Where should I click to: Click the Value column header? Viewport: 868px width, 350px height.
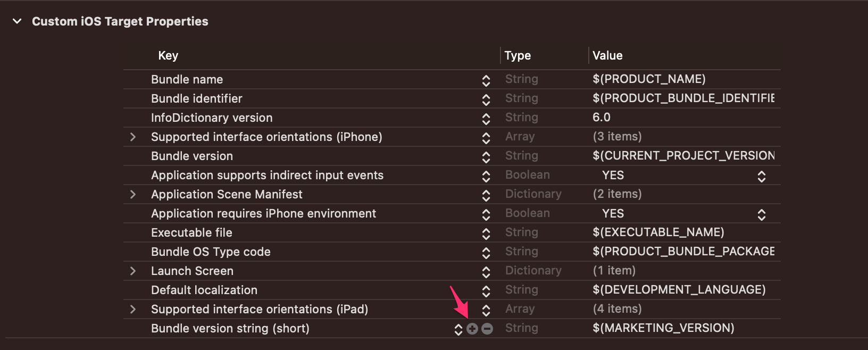point(607,56)
